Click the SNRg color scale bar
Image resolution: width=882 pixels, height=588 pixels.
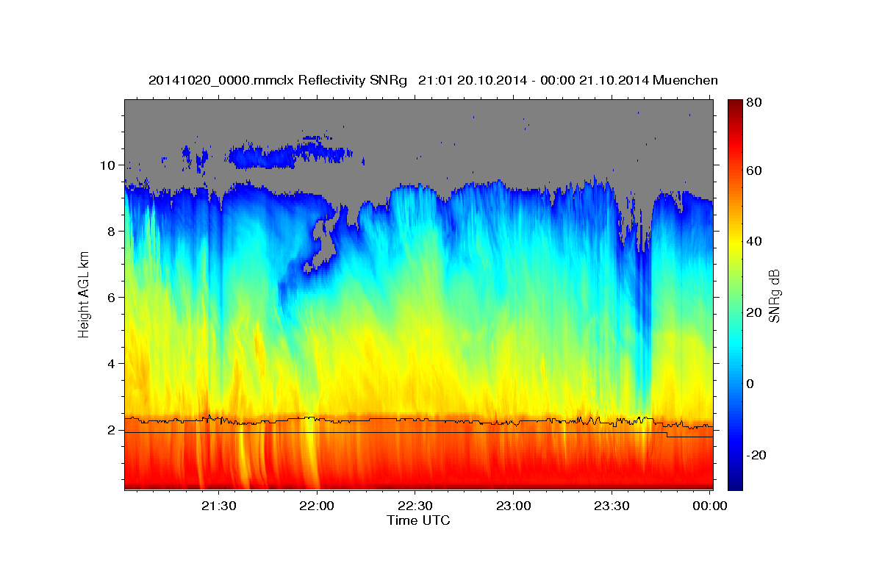tap(734, 295)
